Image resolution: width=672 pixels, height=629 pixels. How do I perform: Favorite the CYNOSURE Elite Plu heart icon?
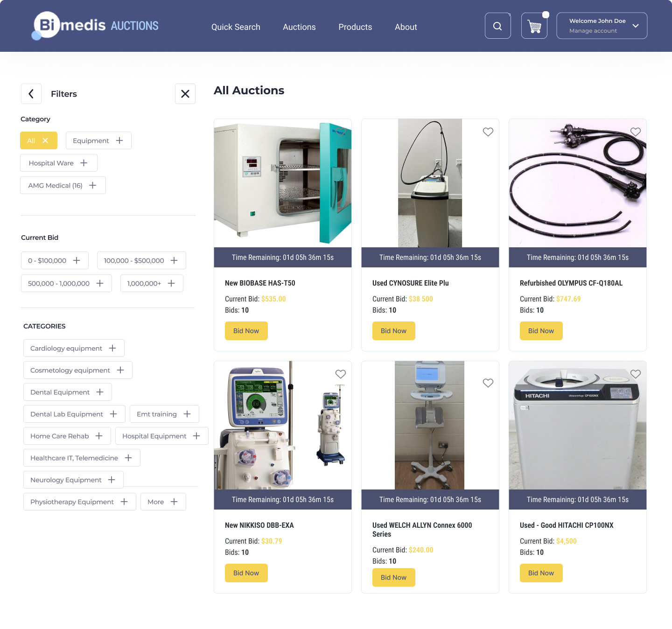click(488, 132)
